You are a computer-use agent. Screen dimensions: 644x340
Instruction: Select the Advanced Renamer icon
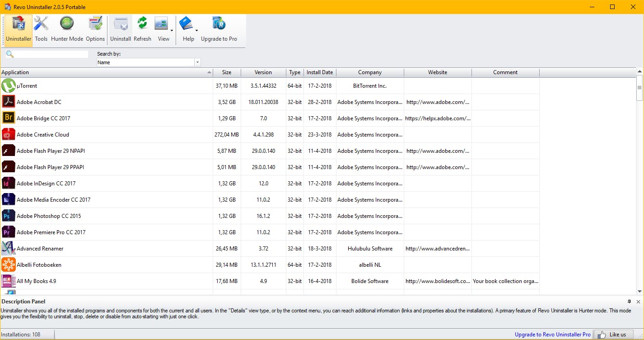point(9,249)
